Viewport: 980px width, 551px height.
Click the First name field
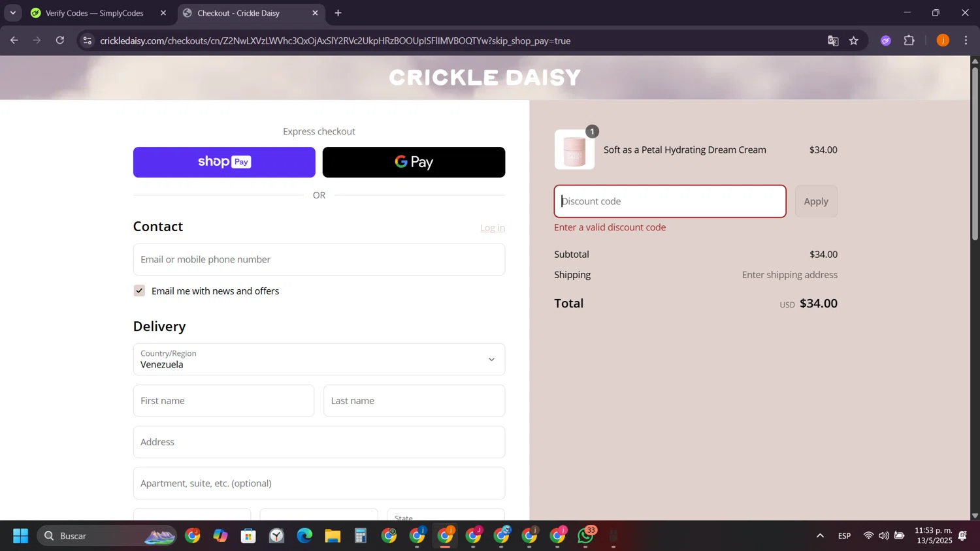223,401
